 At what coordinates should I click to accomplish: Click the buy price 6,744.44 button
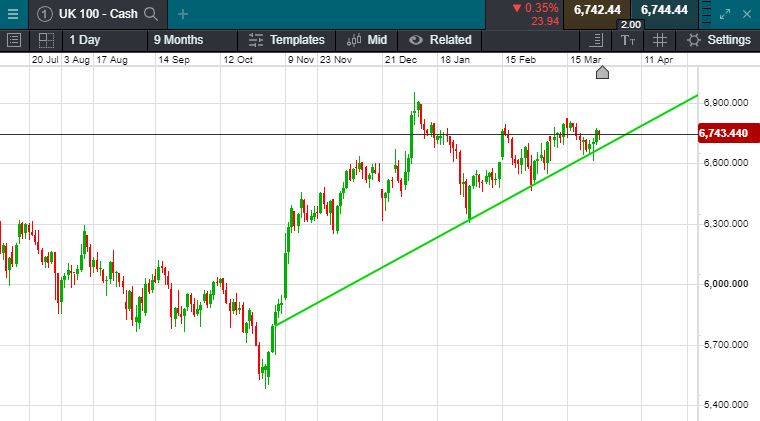tap(664, 10)
